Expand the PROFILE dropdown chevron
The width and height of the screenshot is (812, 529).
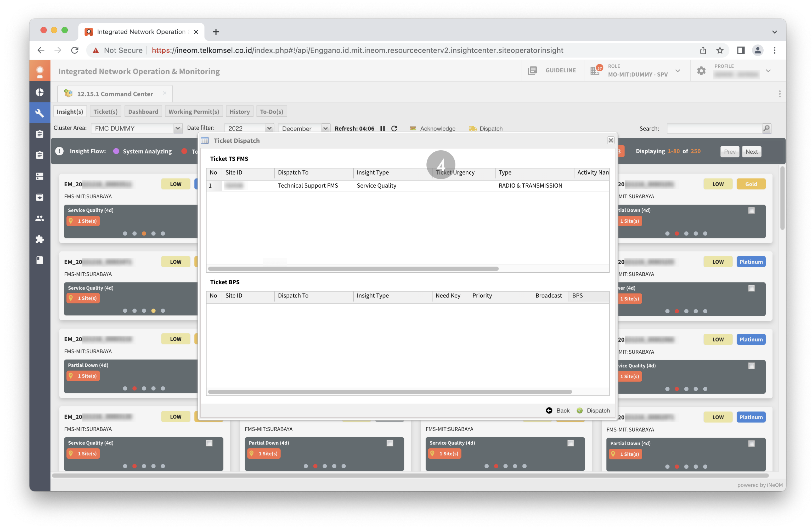pos(768,71)
